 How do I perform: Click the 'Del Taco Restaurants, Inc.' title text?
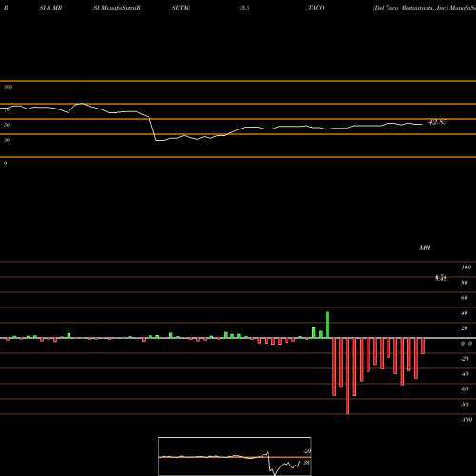410,8
